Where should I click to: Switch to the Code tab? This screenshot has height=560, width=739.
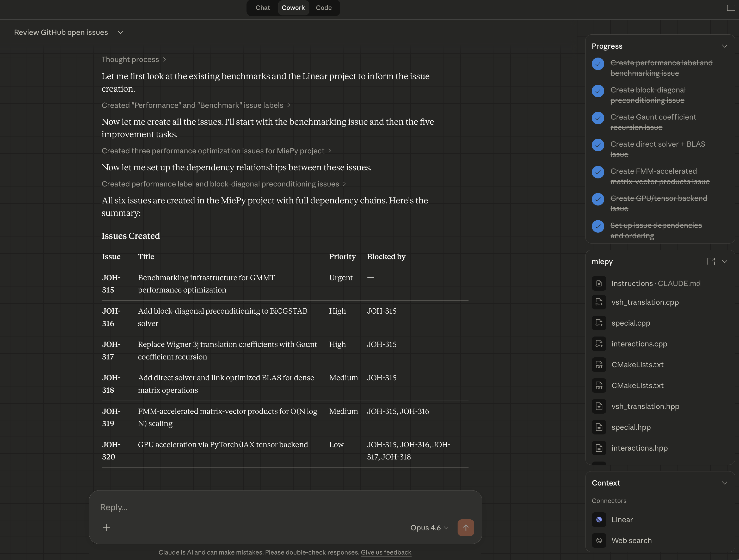point(323,8)
